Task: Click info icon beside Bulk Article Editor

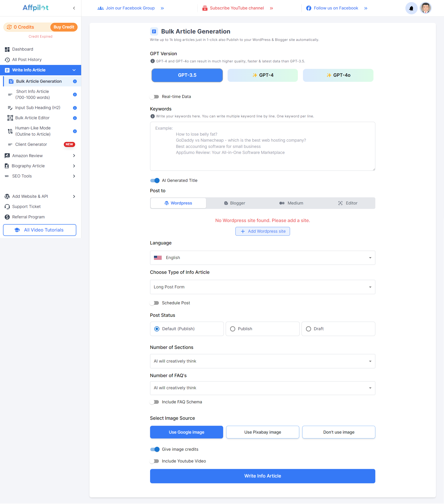Action: click(75, 118)
